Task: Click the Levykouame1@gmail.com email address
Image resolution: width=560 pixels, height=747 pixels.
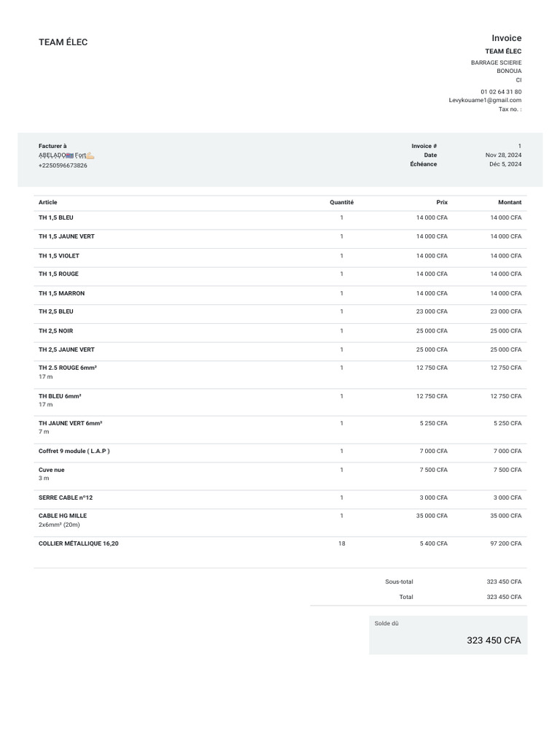Action: 485,100
